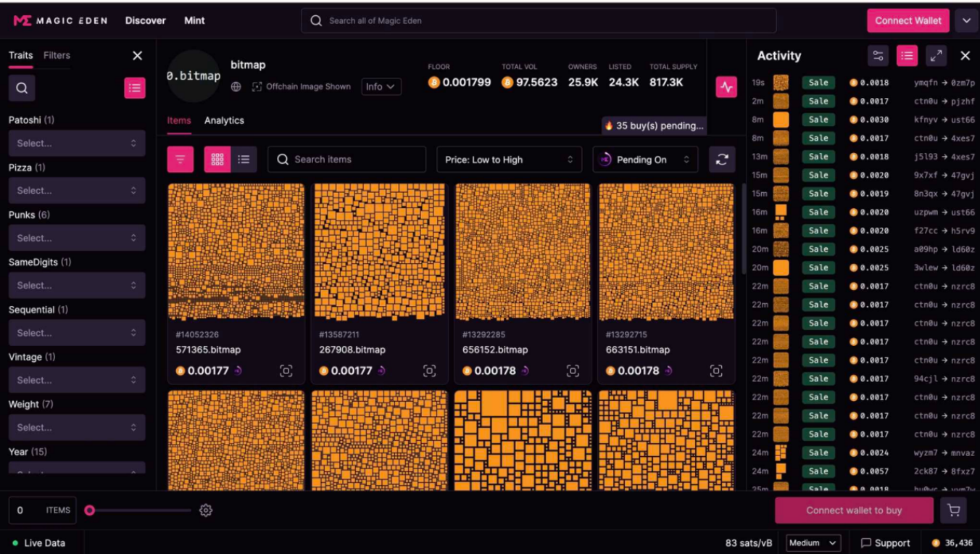Click quick-view icon on 571365.bitmap card
Viewport: 980px width, 554px height.
pyautogui.click(x=286, y=371)
